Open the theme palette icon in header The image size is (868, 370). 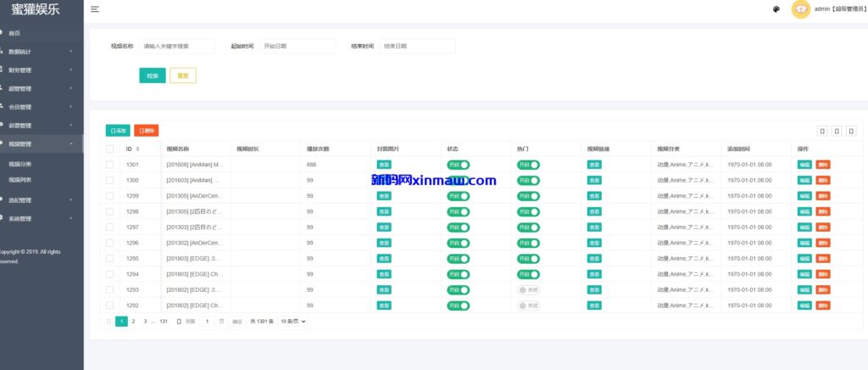coord(776,9)
